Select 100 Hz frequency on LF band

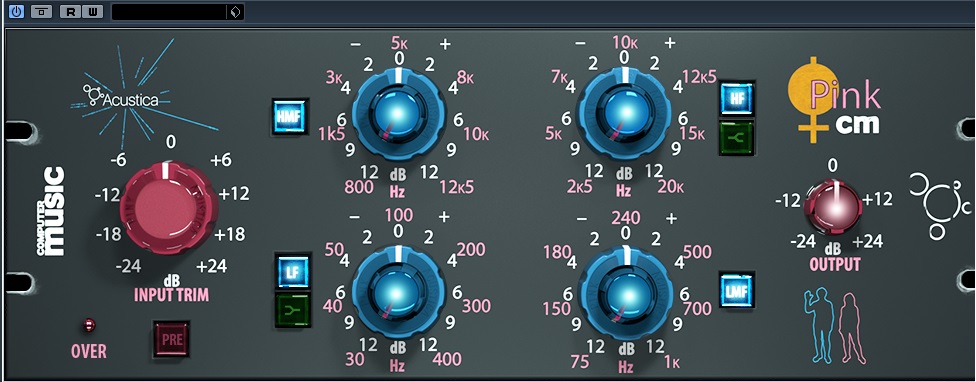399,215
